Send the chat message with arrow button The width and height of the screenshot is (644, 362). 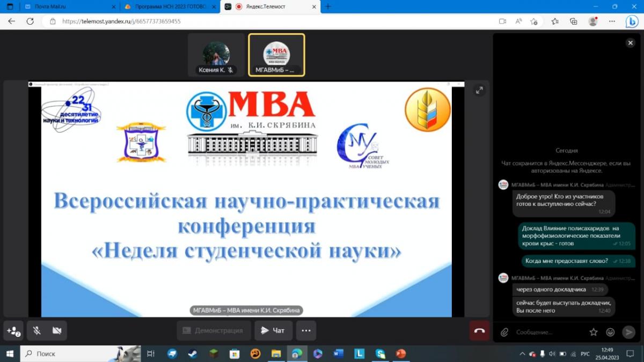pos(628,333)
